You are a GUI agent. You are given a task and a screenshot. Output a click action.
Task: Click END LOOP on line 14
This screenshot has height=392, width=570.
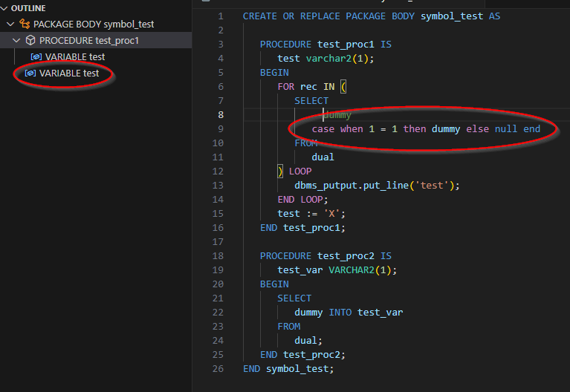click(300, 200)
